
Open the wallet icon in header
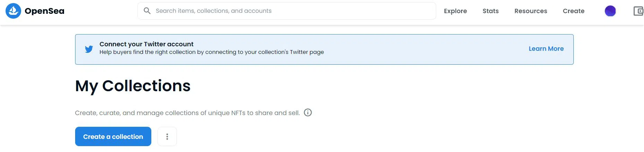pyautogui.click(x=638, y=11)
